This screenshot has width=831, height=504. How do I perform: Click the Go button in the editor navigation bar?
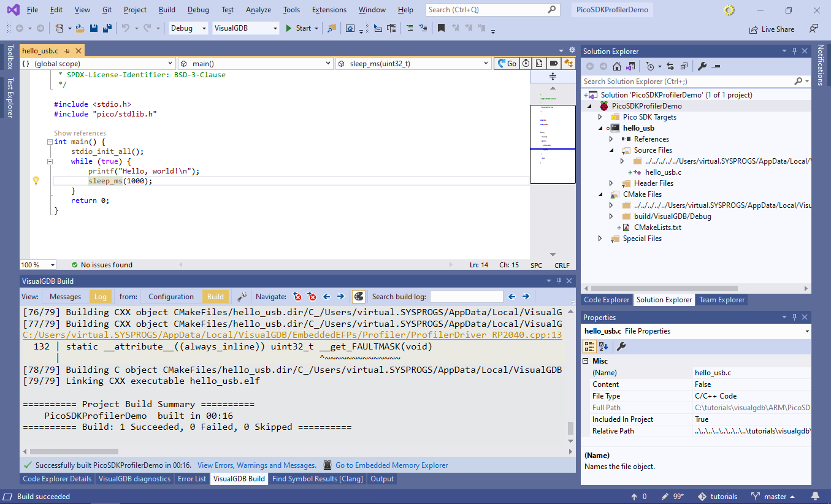click(x=507, y=63)
